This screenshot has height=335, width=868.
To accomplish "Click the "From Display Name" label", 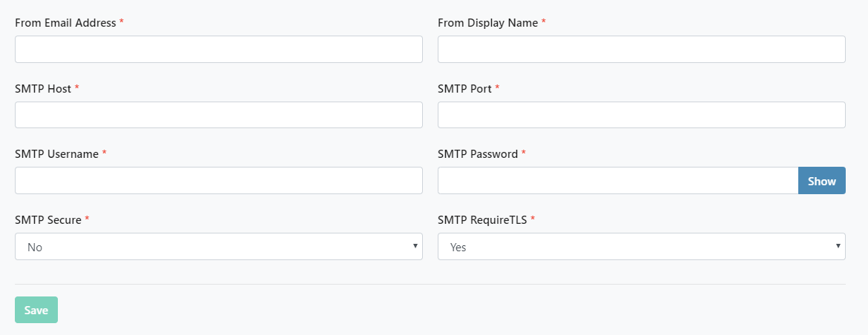I will click(x=487, y=23).
